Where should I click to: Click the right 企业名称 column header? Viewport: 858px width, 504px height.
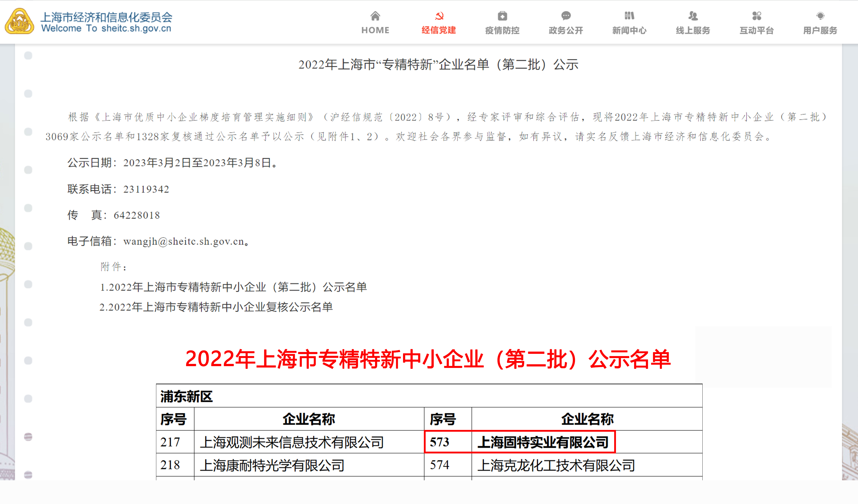[x=587, y=419]
